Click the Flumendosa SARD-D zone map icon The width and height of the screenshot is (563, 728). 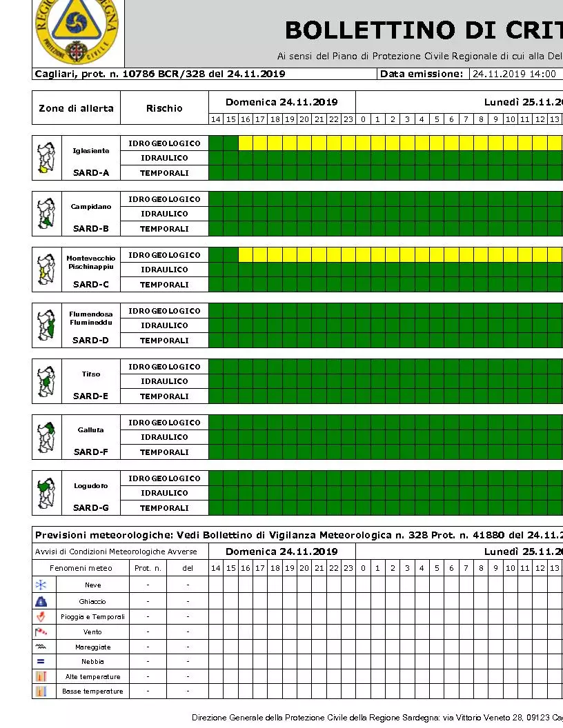(x=46, y=325)
